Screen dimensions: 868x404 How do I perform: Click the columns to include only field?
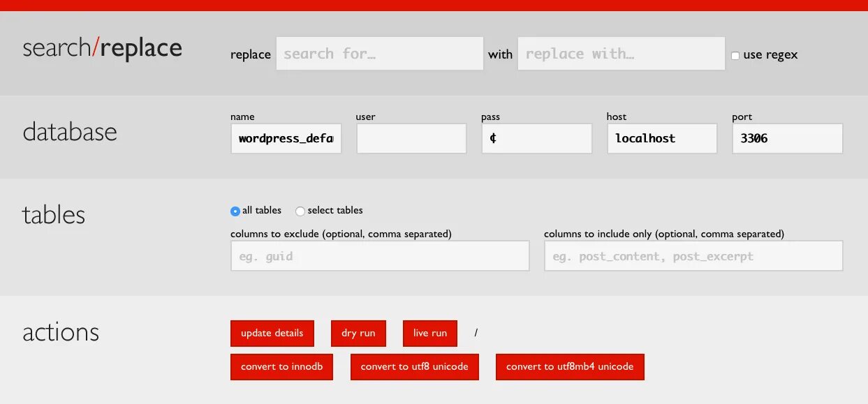(693, 256)
